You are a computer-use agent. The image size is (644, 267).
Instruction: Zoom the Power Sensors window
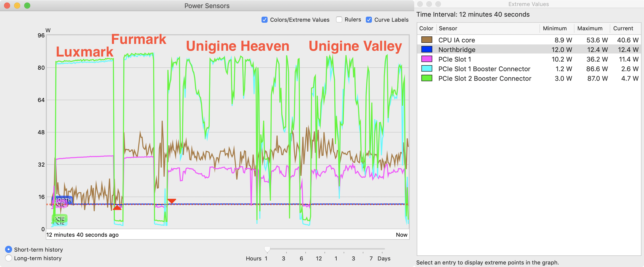pyautogui.click(x=27, y=6)
